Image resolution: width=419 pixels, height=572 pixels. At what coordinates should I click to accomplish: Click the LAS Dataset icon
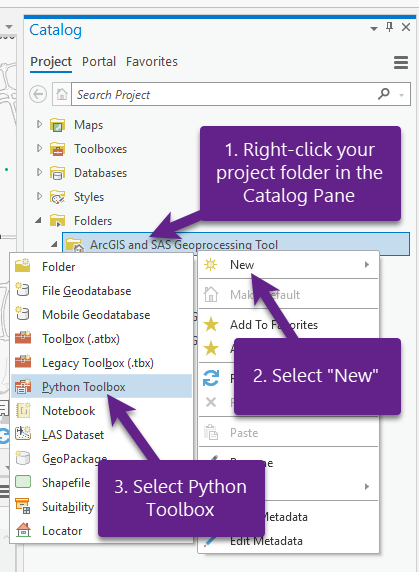[x=23, y=434]
